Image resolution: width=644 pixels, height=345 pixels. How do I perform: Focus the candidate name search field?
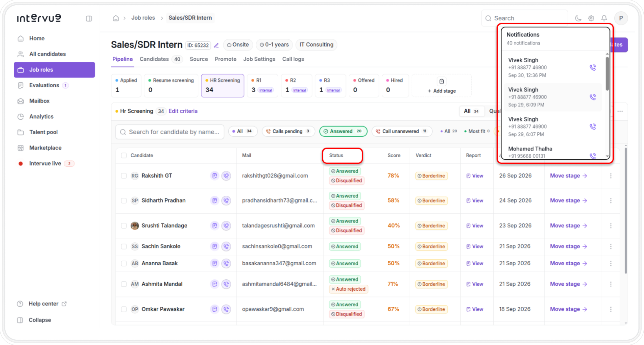pos(170,132)
